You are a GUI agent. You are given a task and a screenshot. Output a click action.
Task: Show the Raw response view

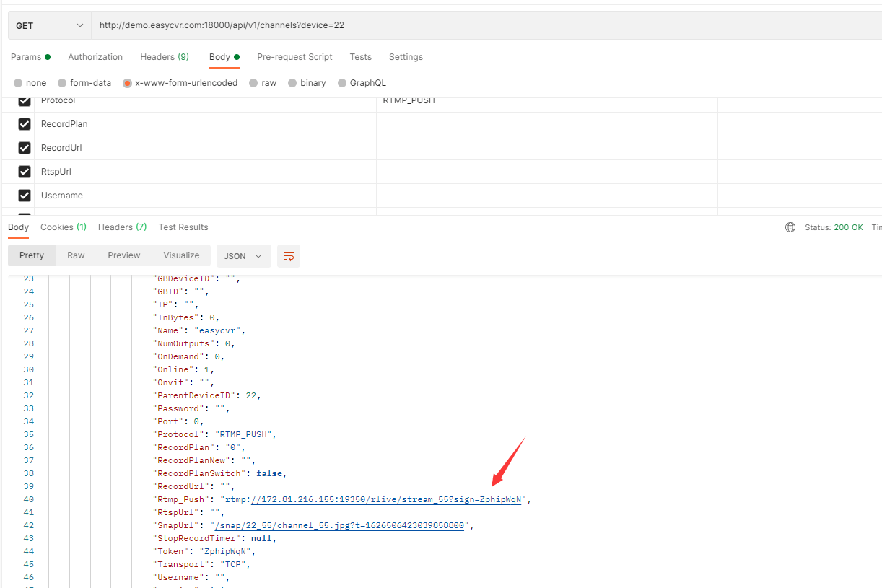76,255
